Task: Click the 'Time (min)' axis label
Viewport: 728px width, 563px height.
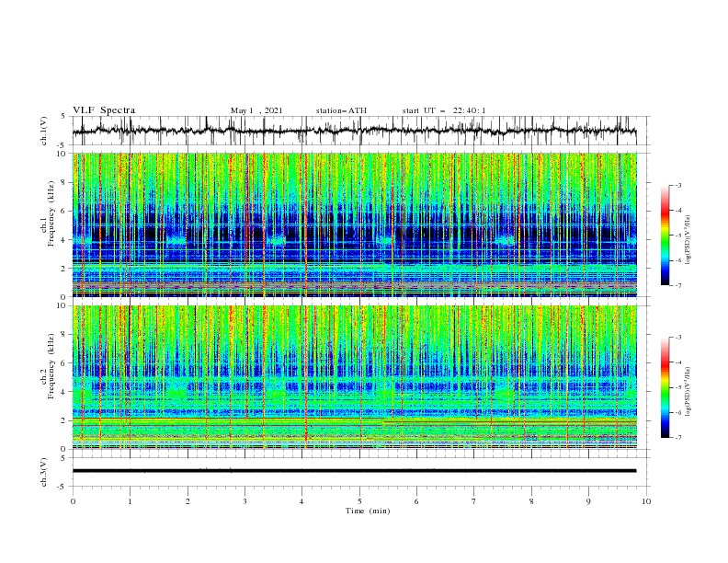Action: [368, 511]
